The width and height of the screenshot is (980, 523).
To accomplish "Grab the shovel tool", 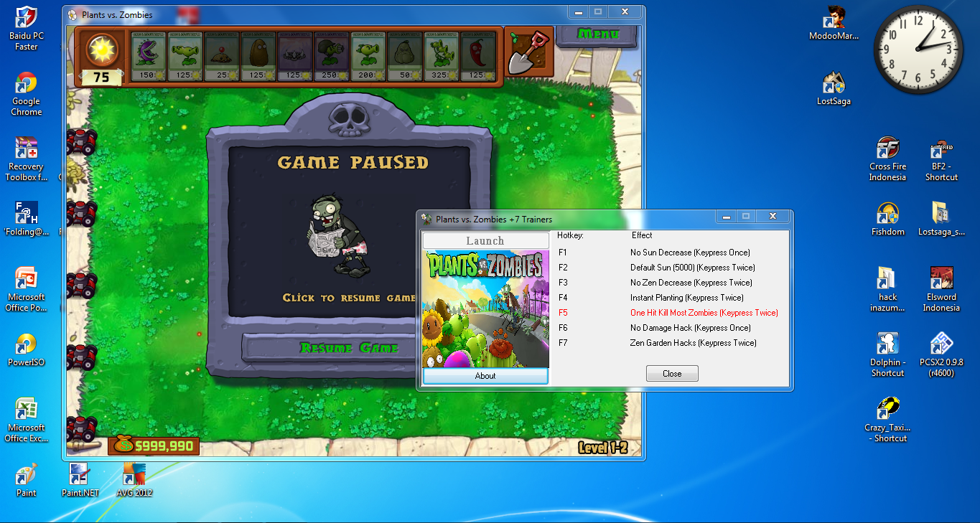I will (529, 52).
